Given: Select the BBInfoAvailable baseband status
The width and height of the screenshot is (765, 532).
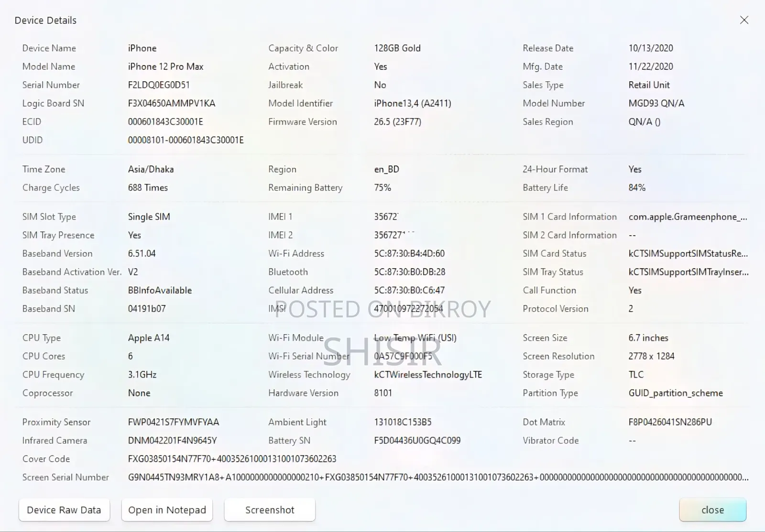Looking at the screenshot, I should pos(160,291).
